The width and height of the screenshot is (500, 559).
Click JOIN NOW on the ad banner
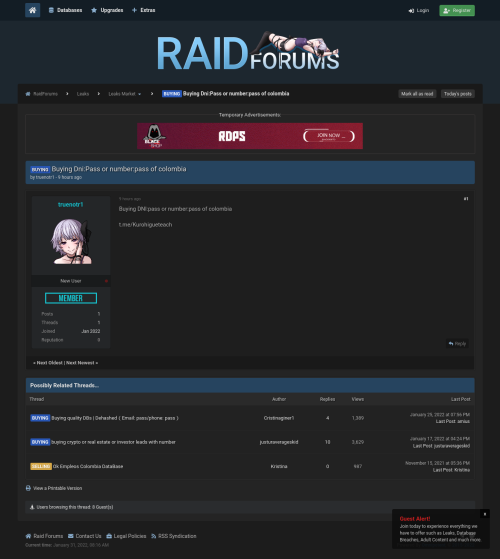(329, 136)
